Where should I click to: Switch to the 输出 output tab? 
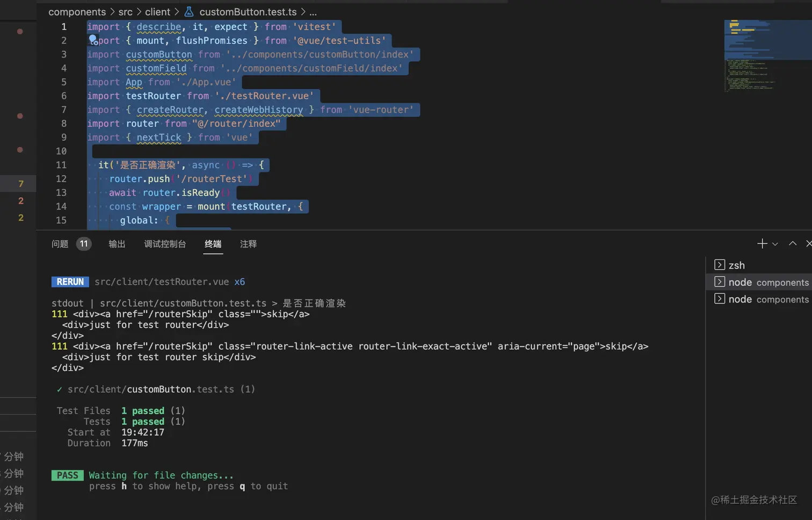tap(117, 244)
